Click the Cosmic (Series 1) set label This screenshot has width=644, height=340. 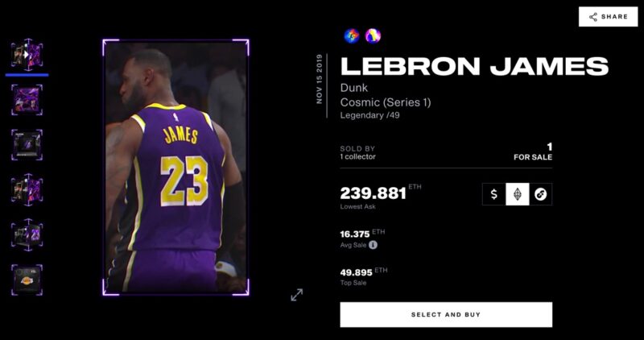[386, 102]
